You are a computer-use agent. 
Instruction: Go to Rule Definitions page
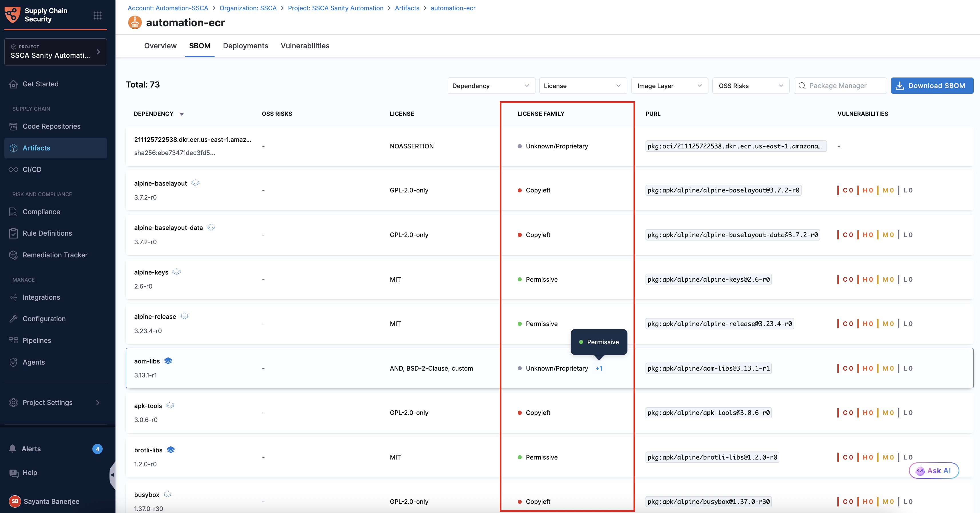[55, 233]
